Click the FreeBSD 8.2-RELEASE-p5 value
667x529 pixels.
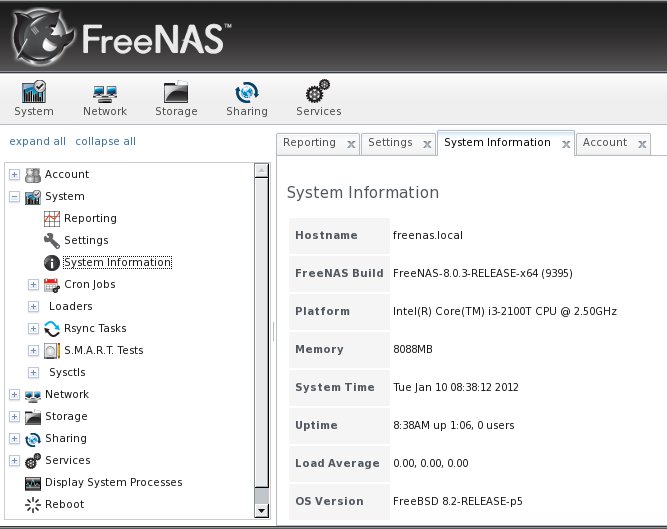tap(457, 501)
